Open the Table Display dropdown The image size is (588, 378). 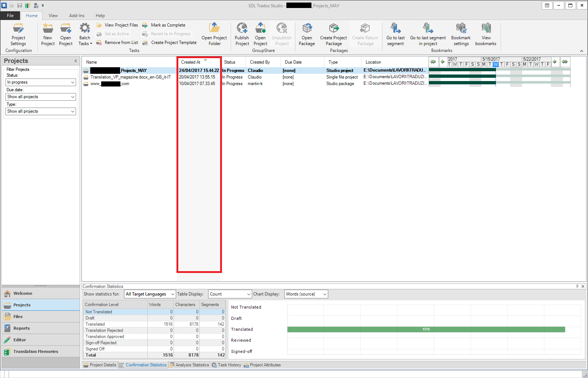pos(230,294)
